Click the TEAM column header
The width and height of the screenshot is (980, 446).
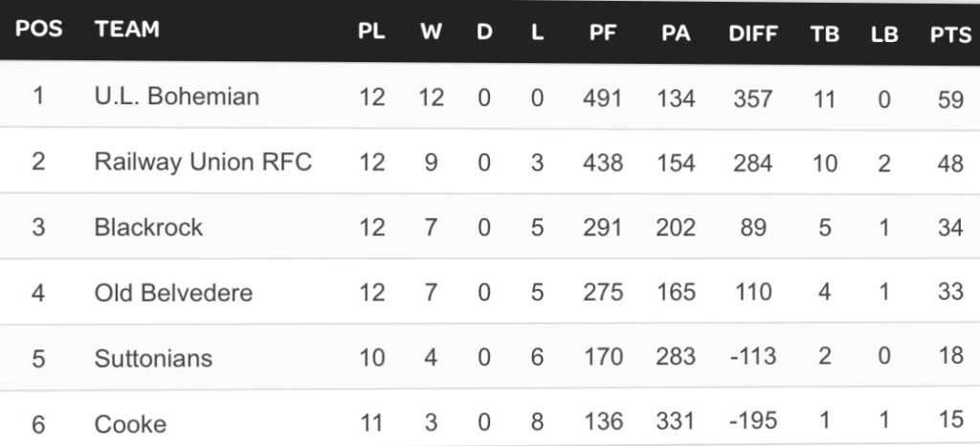point(127,30)
